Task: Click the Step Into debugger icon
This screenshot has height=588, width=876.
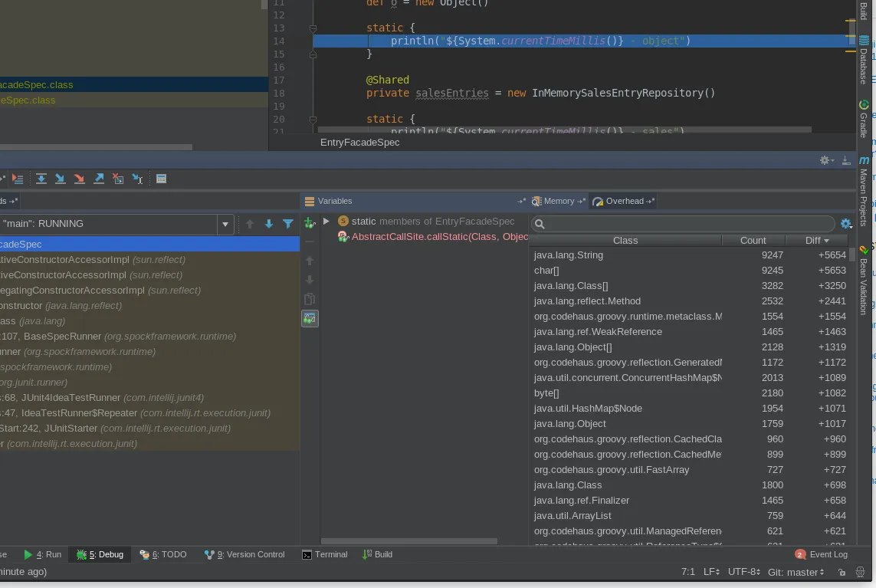Action: pos(61,179)
